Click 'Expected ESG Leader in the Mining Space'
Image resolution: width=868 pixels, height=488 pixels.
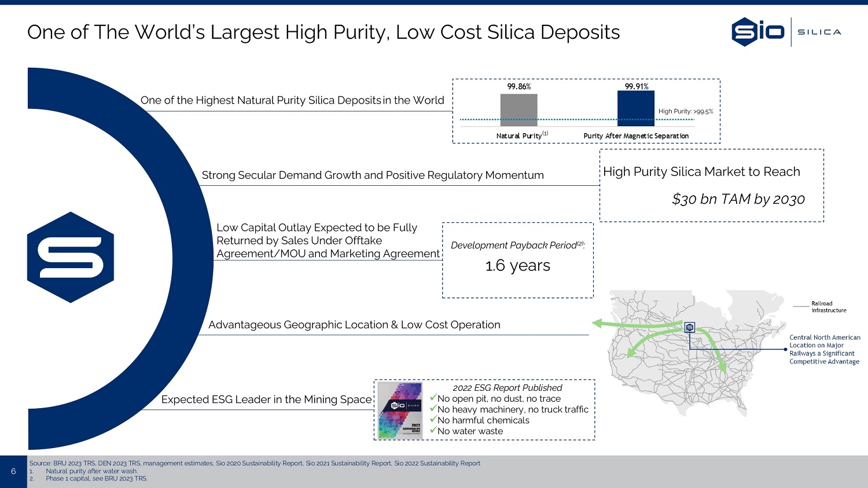point(267,399)
